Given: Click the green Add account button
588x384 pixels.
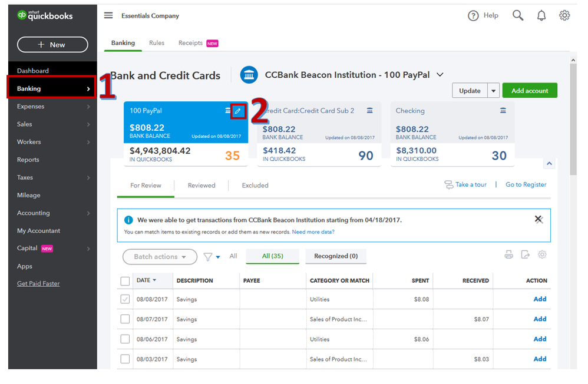Looking at the screenshot, I should [530, 91].
